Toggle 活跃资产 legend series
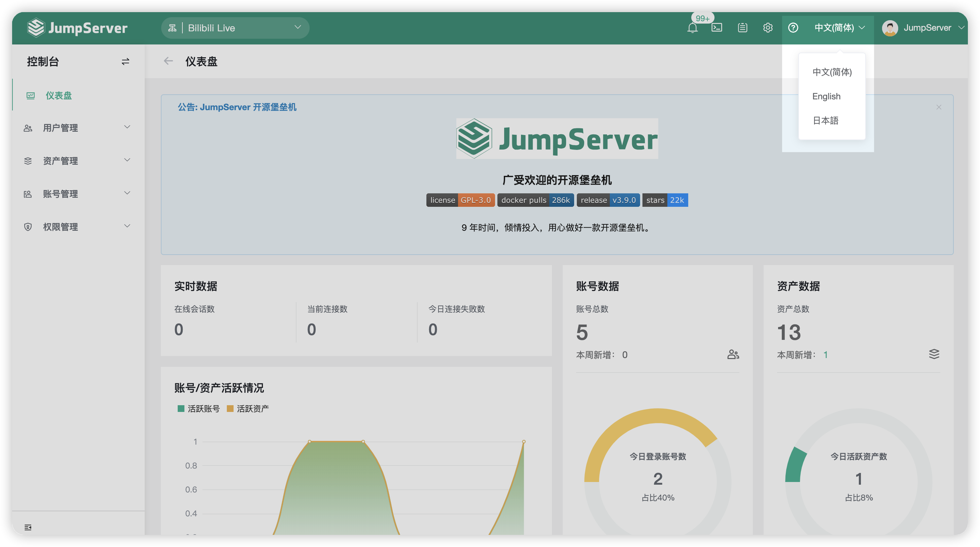The width and height of the screenshot is (980, 547). point(248,409)
